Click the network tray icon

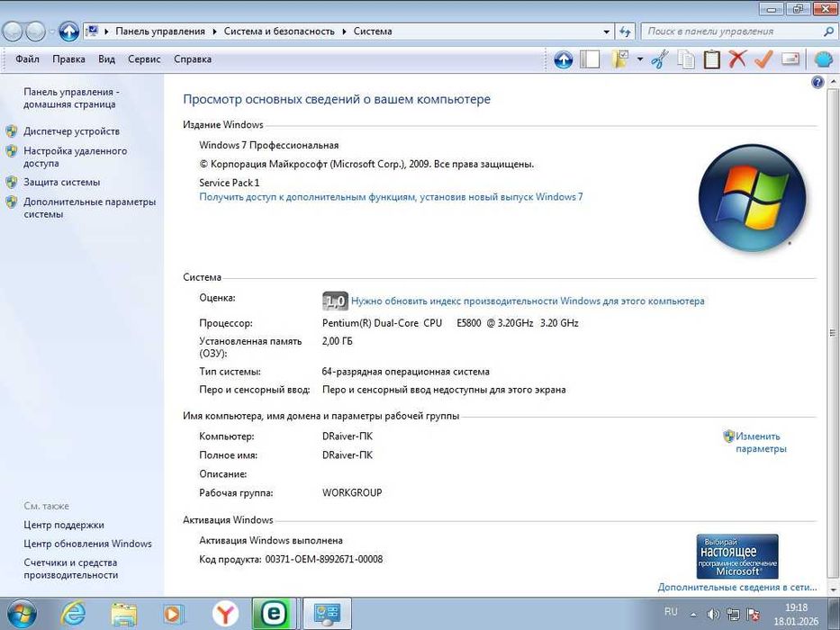point(733,614)
